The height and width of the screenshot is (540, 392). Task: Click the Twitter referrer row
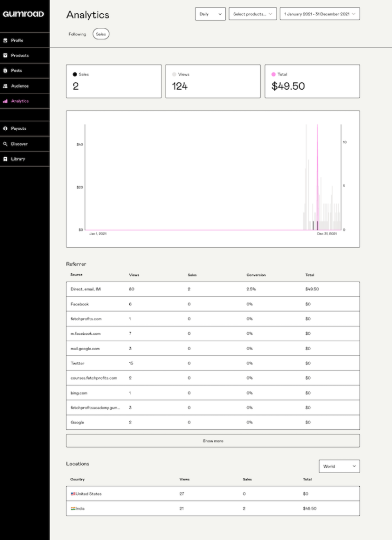[x=213, y=363]
